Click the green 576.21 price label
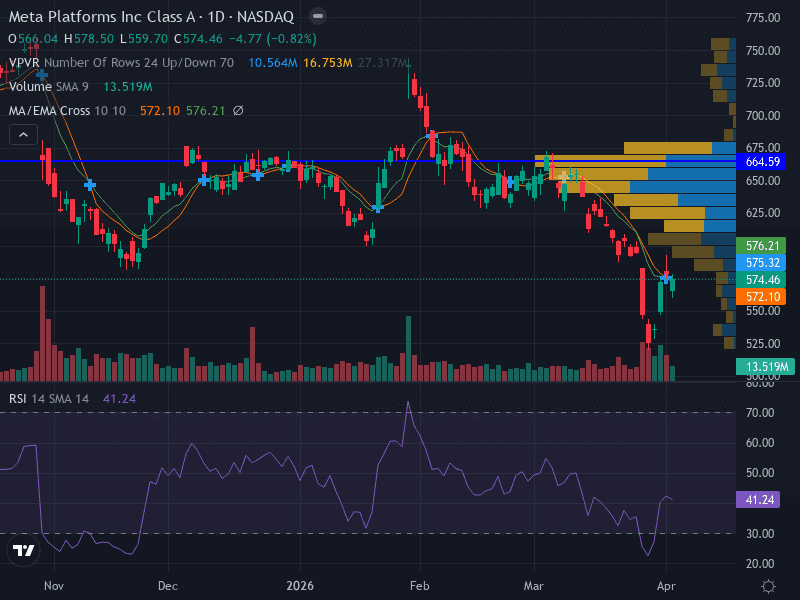Screen dimensions: 800x600 pyautogui.click(x=762, y=246)
